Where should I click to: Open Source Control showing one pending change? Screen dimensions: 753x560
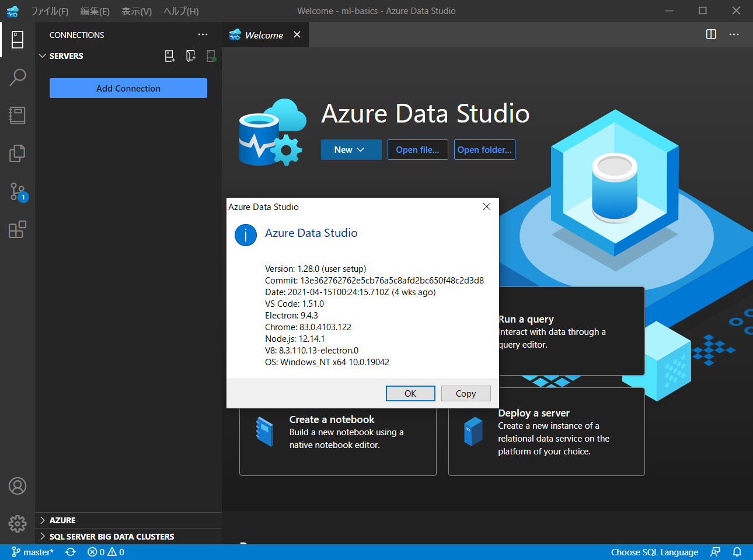(x=17, y=191)
